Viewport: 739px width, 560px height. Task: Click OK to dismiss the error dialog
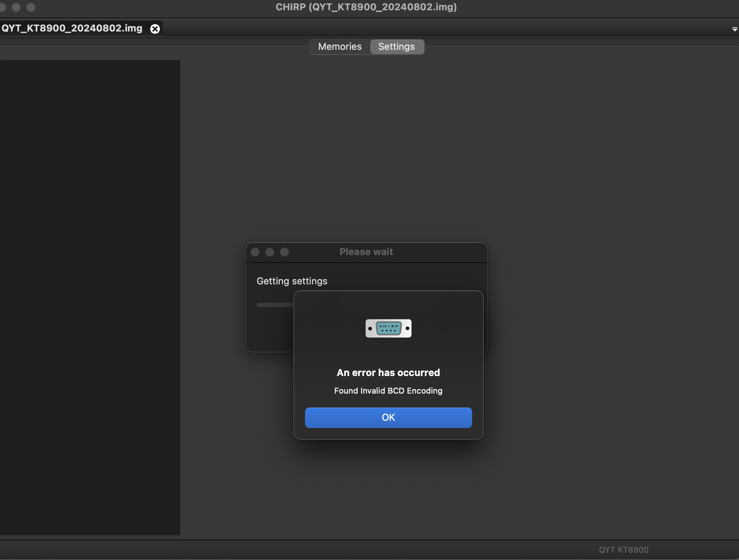(388, 417)
